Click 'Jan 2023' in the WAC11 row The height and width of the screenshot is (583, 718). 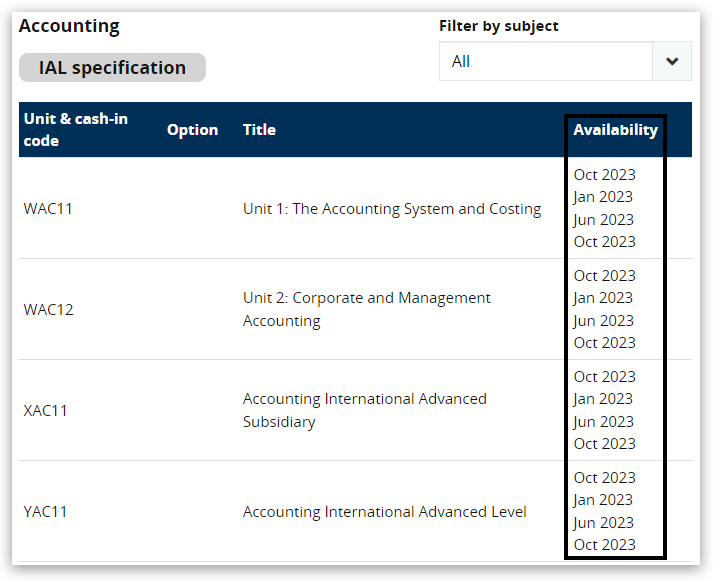(x=603, y=197)
